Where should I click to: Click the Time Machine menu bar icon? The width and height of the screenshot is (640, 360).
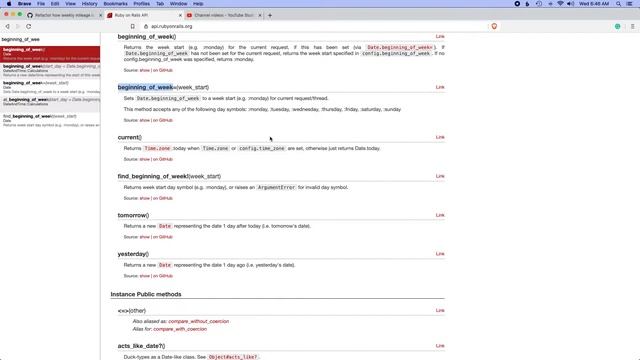pyautogui.click(x=539, y=4)
